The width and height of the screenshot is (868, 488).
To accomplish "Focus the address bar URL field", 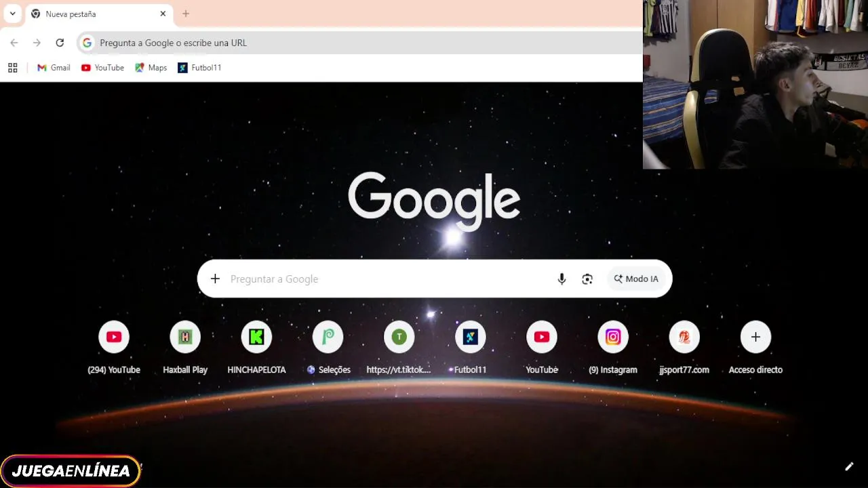I will click(359, 43).
